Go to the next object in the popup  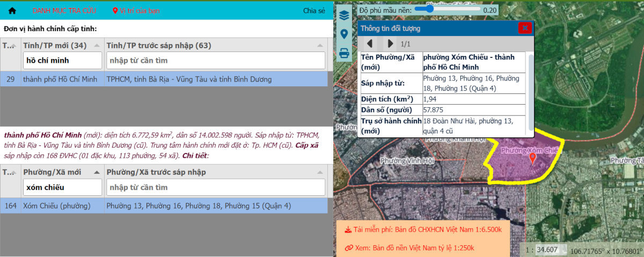390,43
